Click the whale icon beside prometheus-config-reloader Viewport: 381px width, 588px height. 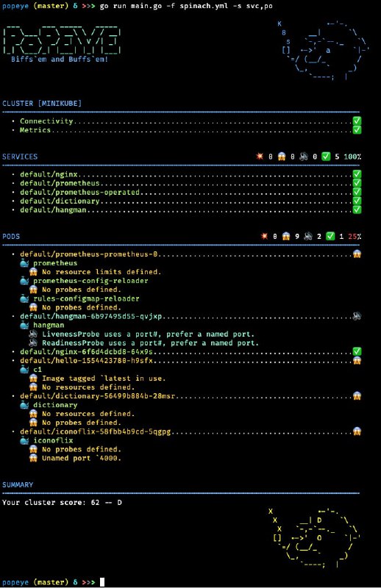click(24, 281)
